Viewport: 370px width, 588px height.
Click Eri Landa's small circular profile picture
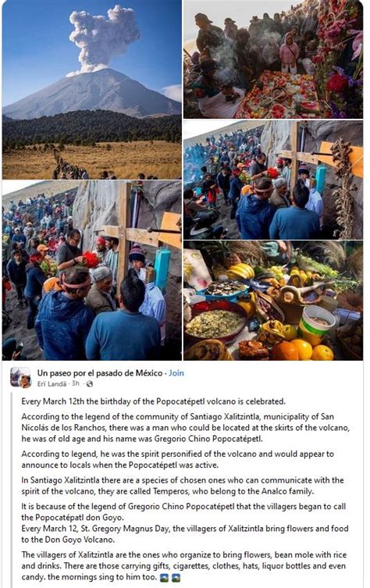[25, 382]
